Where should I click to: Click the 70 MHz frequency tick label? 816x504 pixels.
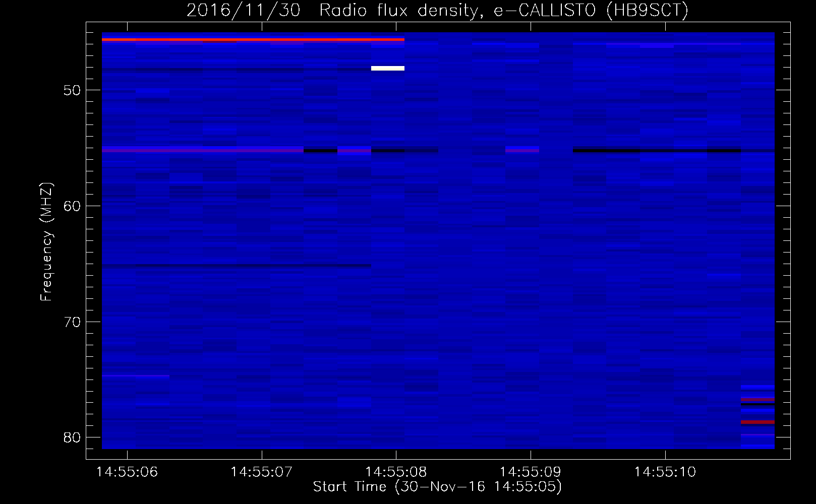[x=73, y=322]
